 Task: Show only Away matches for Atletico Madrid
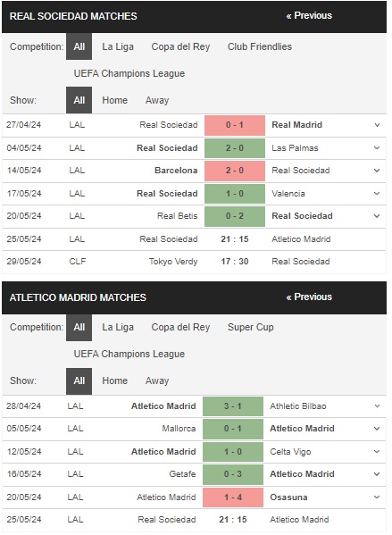point(157,380)
